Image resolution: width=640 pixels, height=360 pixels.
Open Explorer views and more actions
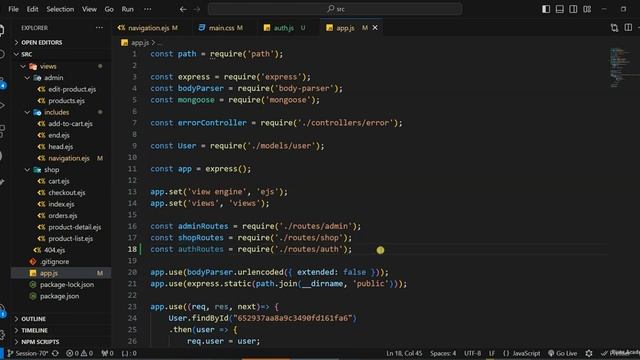click(99, 28)
